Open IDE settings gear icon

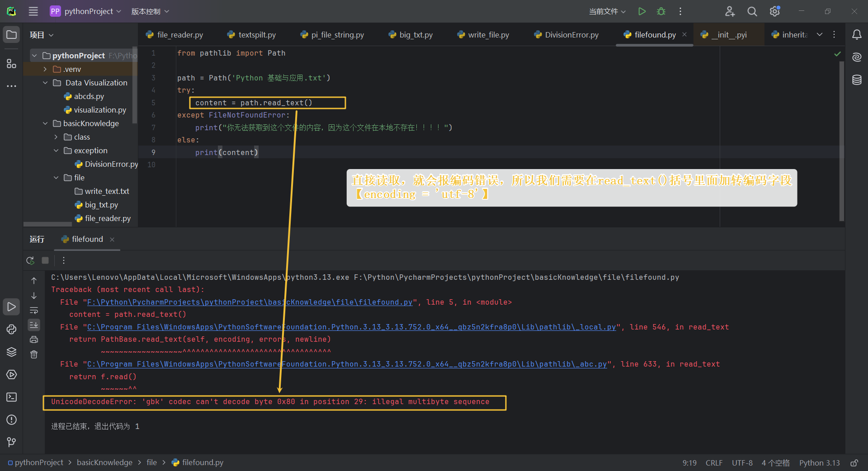pyautogui.click(x=775, y=11)
